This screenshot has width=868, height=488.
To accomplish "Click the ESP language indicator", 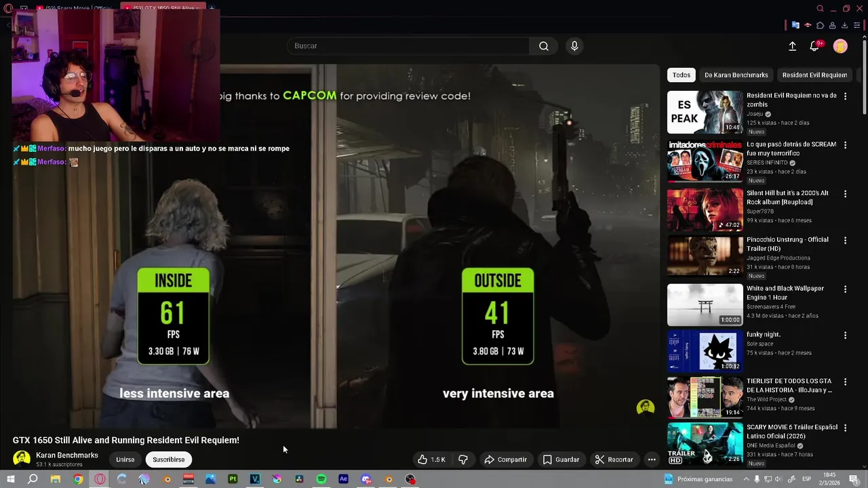I will pos(807,479).
